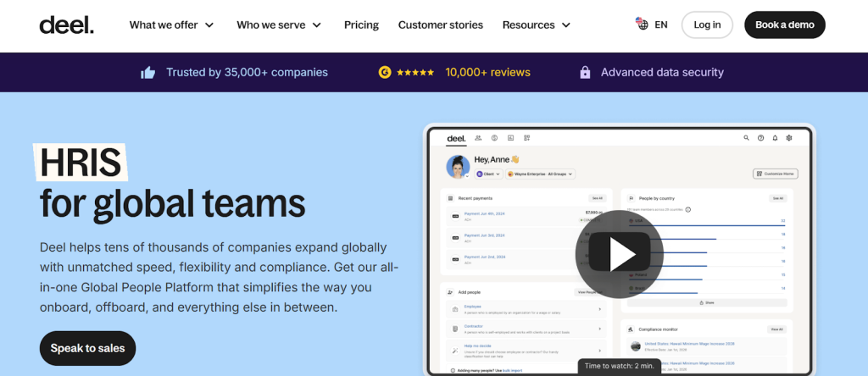
Task: Go to Customer stories
Action: tap(441, 25)
